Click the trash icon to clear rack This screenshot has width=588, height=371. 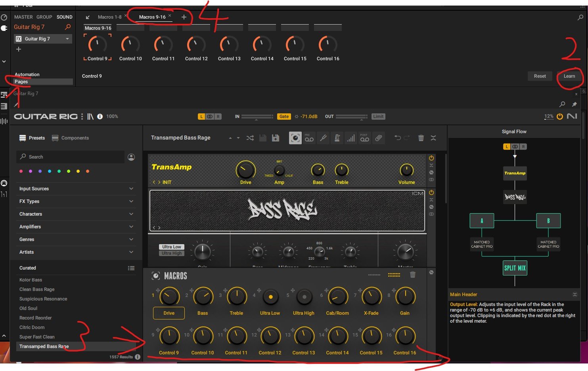421,138
